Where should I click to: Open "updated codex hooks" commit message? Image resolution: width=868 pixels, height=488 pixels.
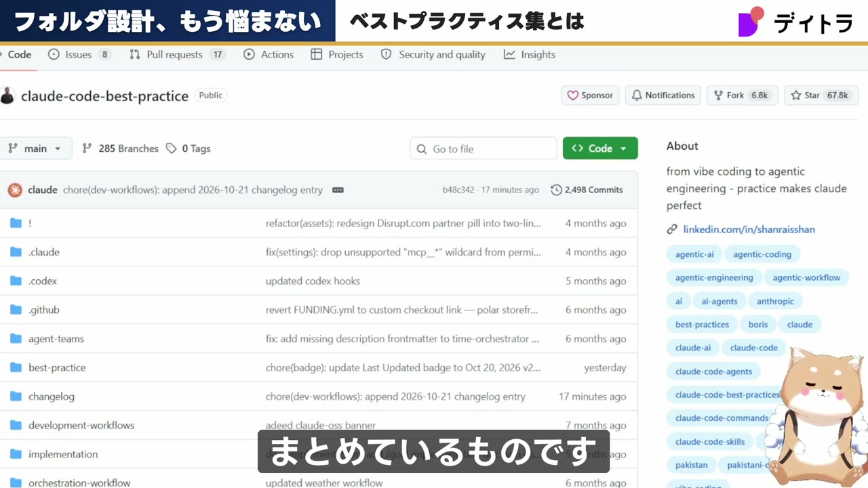313,281
